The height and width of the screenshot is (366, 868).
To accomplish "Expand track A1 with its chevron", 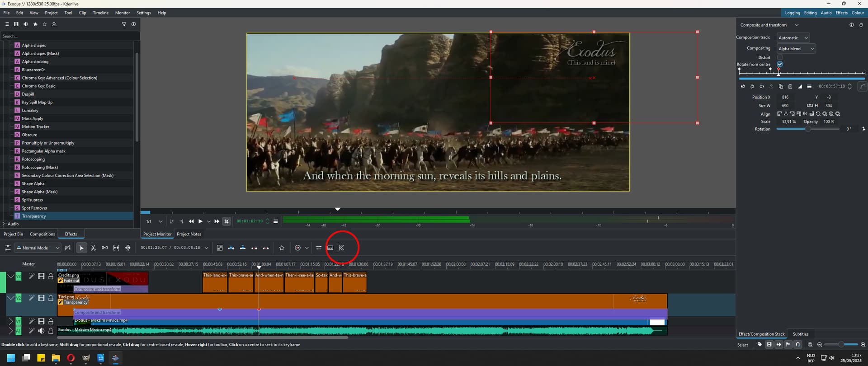I will pyautogui.click(x=10, y=331).
